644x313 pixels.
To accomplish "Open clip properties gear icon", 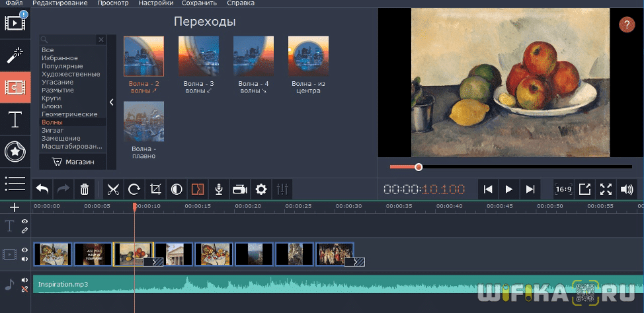I will tap(261, 190).
